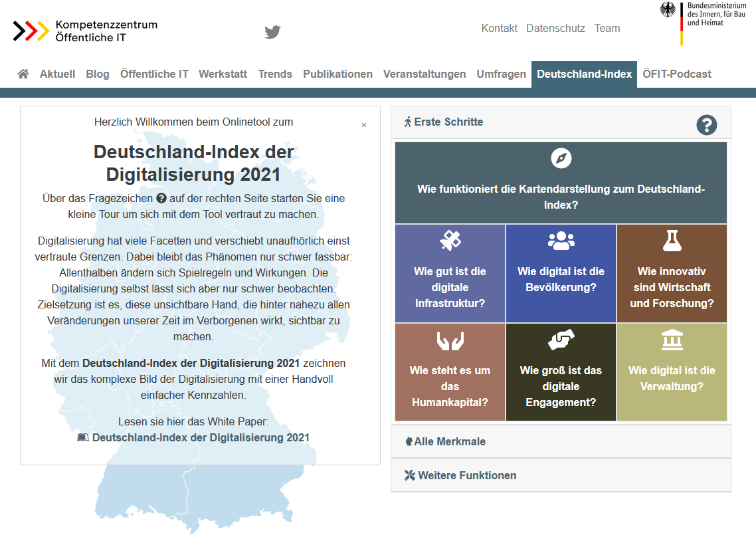Click the book icon before White Paper link

point(83,437)
